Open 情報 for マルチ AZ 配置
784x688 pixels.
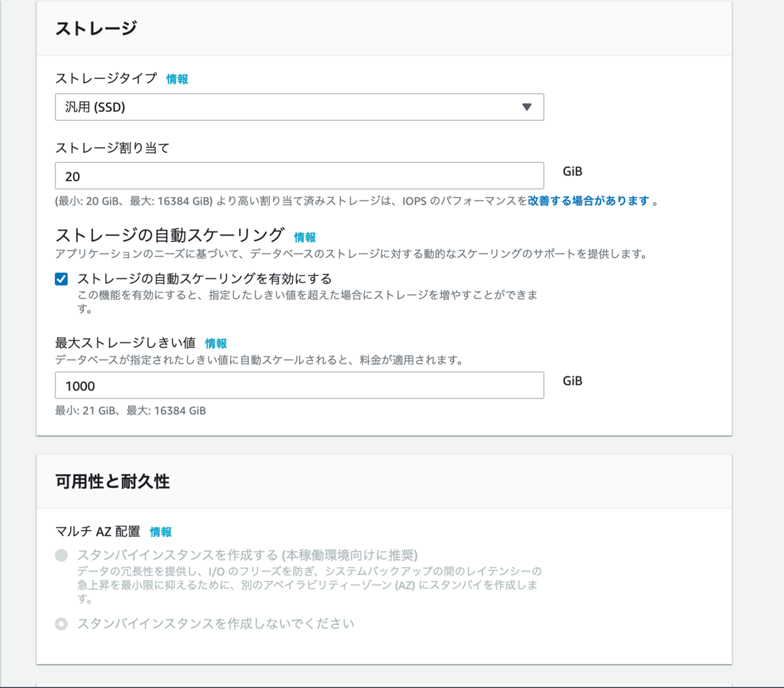point(161,532)
